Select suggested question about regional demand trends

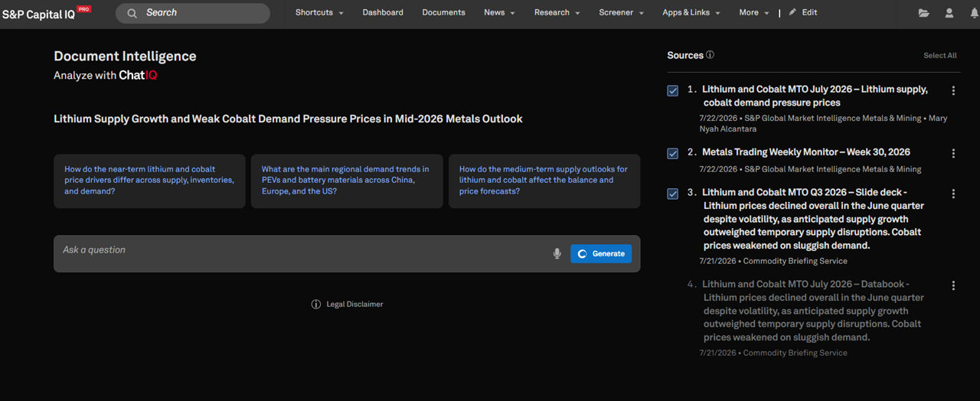[347, 181]
